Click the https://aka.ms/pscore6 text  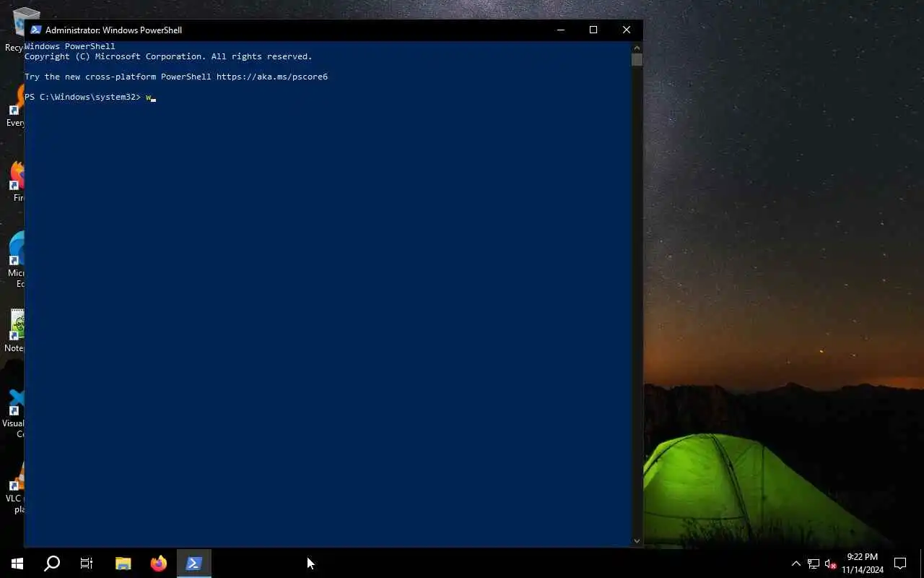pyautogui.click(x=272, y=77)
